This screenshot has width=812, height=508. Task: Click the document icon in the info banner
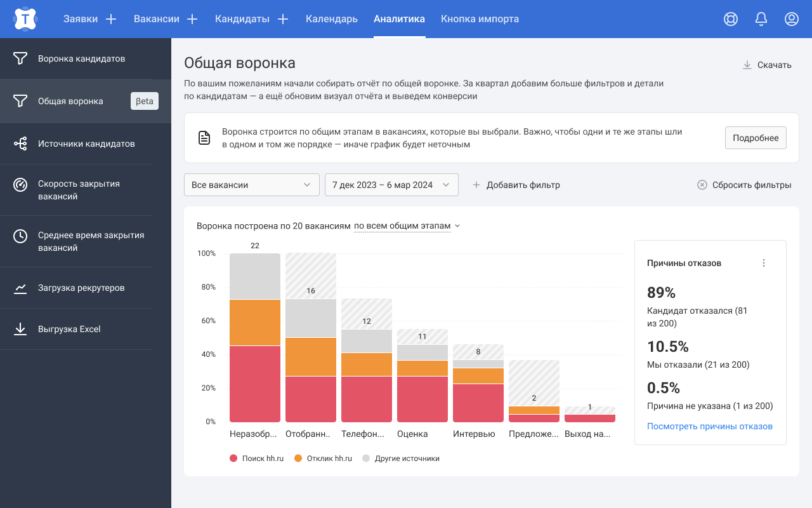[x=204, y=138]
